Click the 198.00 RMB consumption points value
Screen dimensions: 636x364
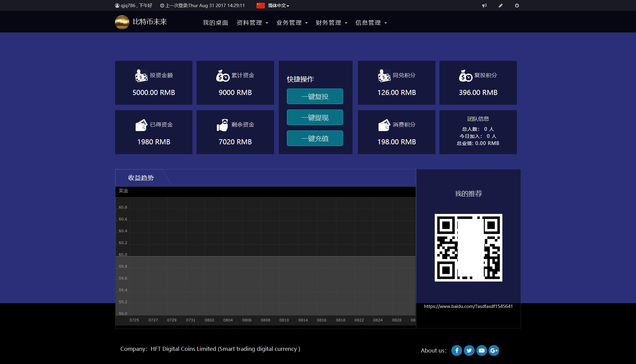coord(396,142)
